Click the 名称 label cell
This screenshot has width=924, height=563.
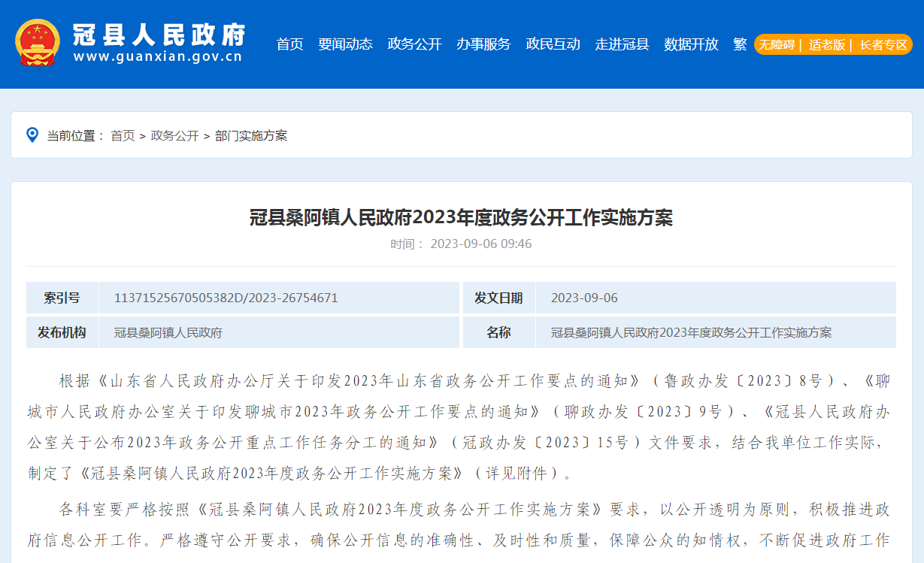[x=498, y=332]
